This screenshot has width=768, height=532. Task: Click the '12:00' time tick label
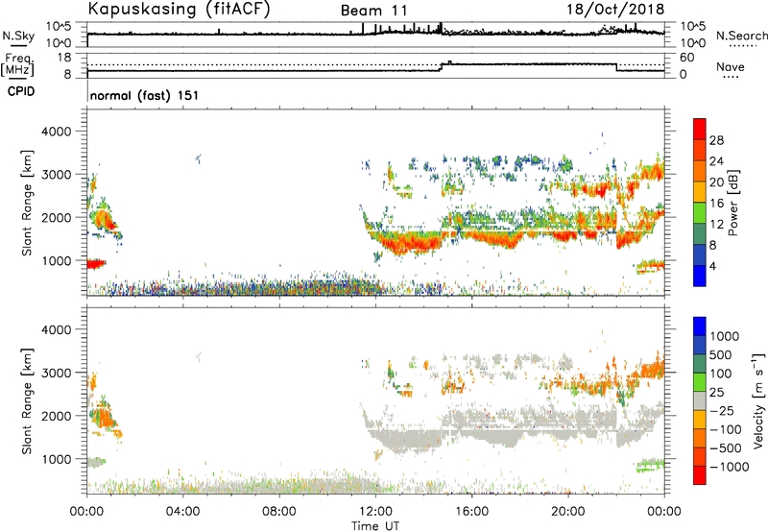(x=375, y=511)
